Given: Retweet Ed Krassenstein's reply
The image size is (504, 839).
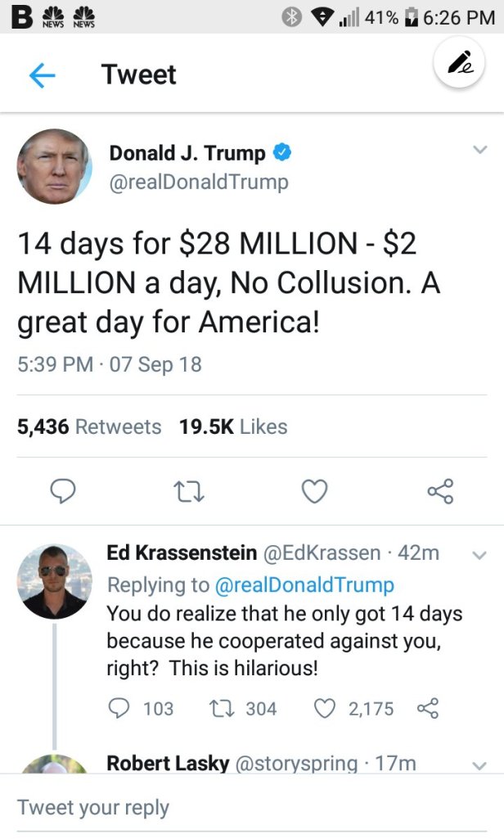Looking at the screenshot, I should [221, 708].
